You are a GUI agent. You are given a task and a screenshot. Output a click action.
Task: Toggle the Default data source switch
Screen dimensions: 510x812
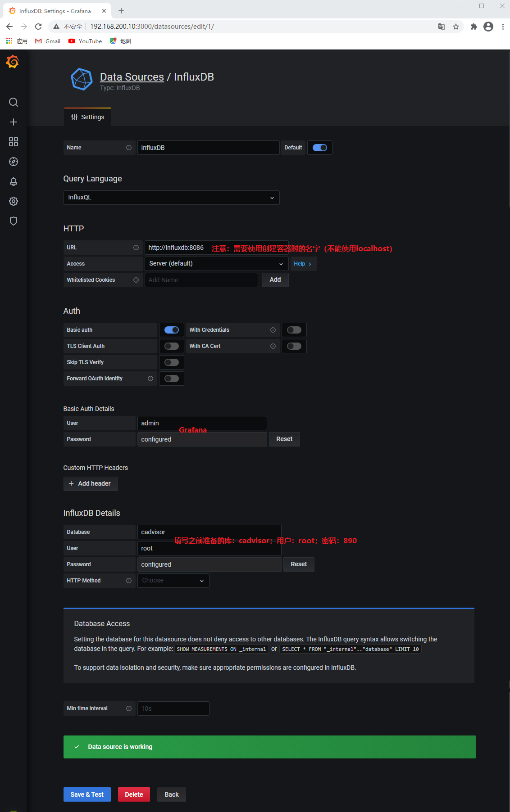coord(319,148)
